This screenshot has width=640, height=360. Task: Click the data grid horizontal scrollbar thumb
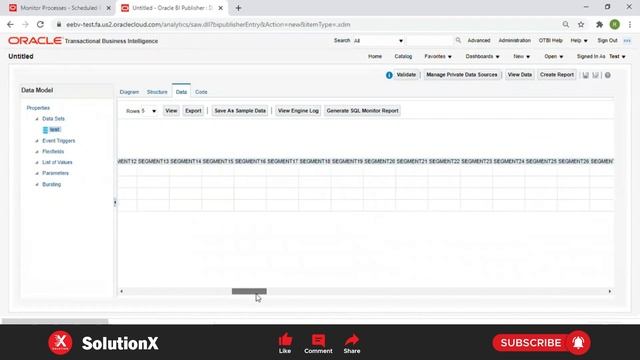249,291
